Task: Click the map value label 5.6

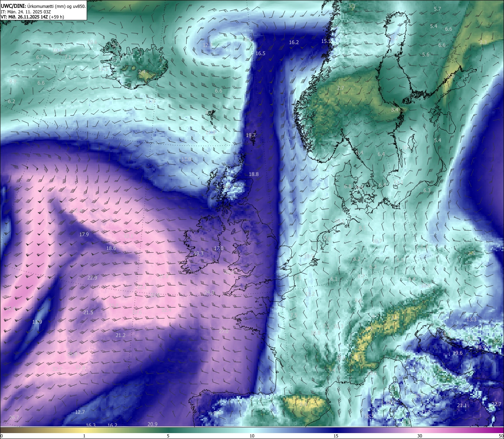Action: 426,55
